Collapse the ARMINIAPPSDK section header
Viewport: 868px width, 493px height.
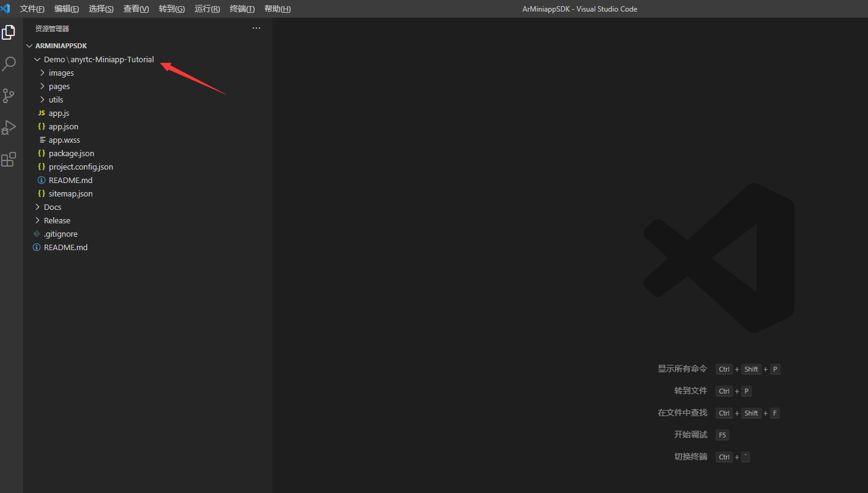[60, 46]
